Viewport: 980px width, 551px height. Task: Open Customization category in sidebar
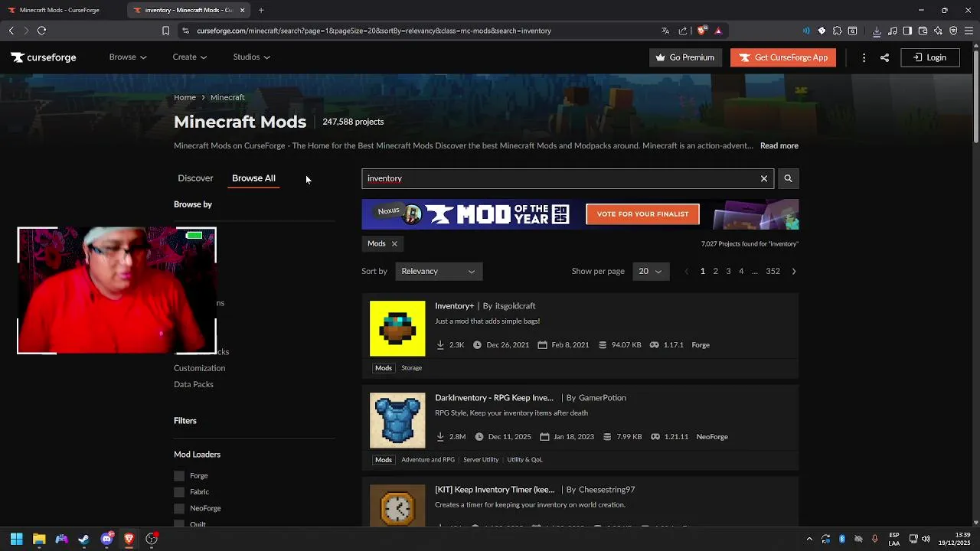click(199, 368)
